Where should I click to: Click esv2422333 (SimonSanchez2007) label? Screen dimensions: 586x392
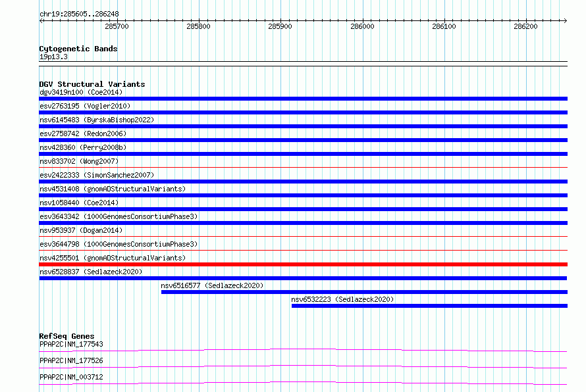[97, 175]
